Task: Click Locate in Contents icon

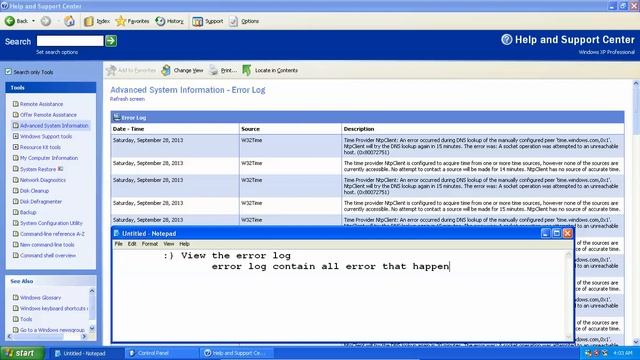Action: click(x=247, y=70)
